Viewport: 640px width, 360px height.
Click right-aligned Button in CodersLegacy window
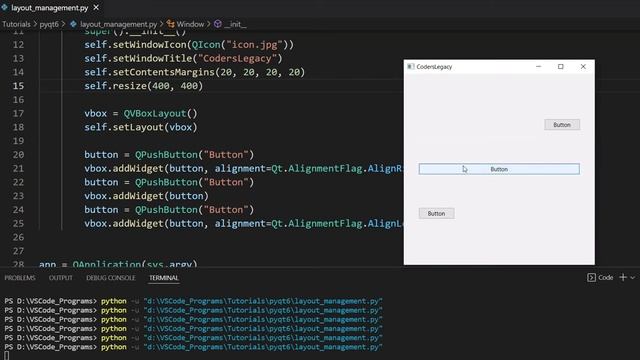click(562, 125)
